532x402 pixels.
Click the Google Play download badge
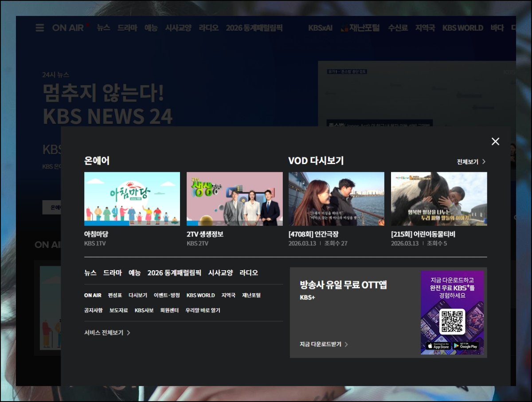point(465,346)
